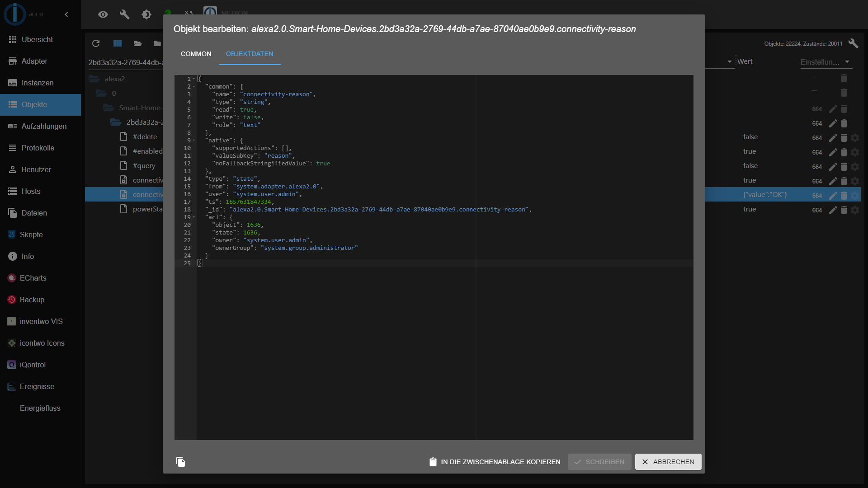Open Hosts in the sidebar
This screenshot has height=488, width=868.
pos(40,191)
